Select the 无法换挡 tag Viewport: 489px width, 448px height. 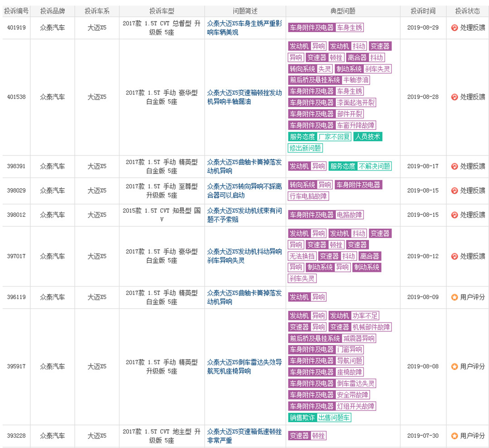click(302, 256)
